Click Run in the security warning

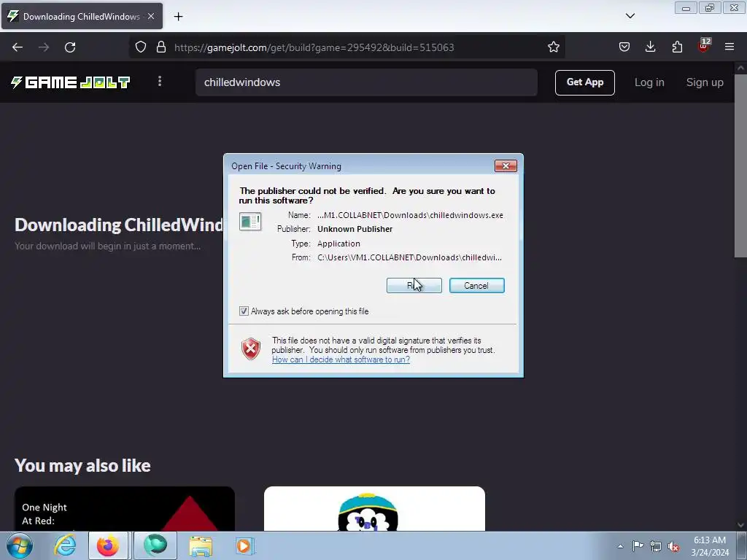[414, 285]
